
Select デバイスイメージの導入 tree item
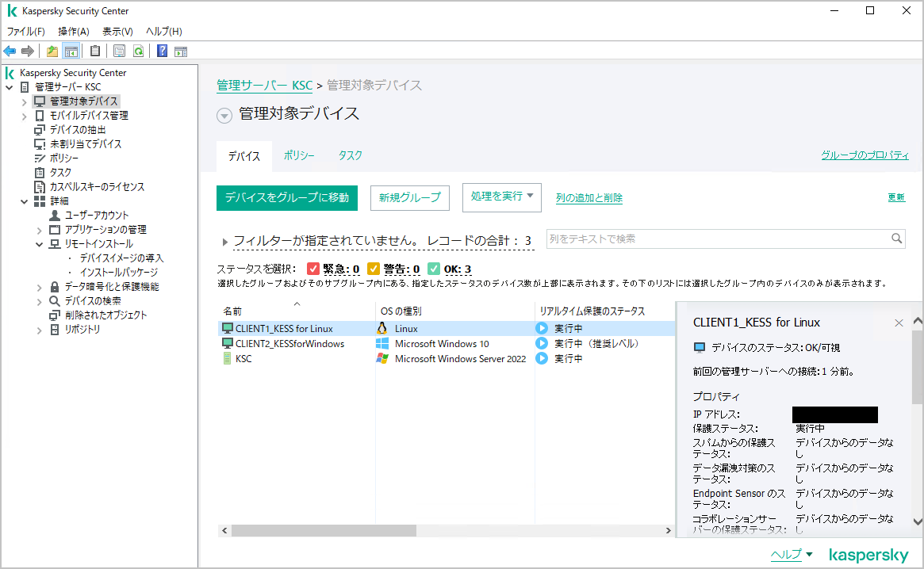(121, 258)
